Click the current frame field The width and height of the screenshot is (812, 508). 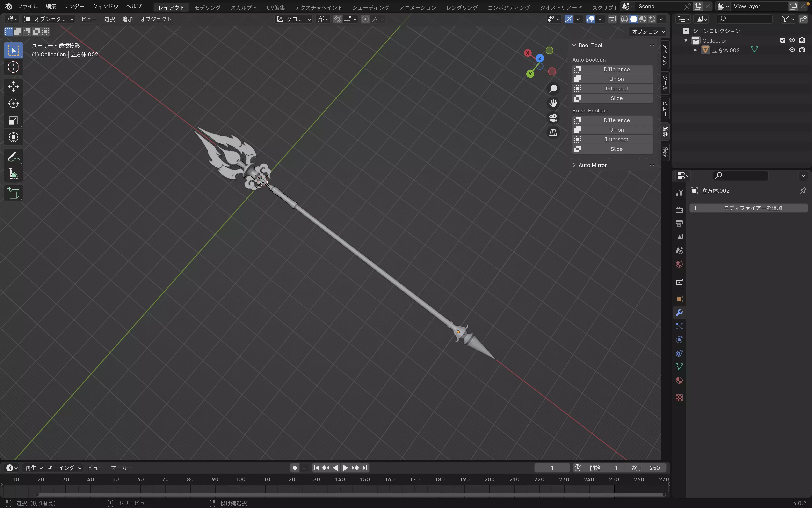pyautogui.click(x=552, y=468)
